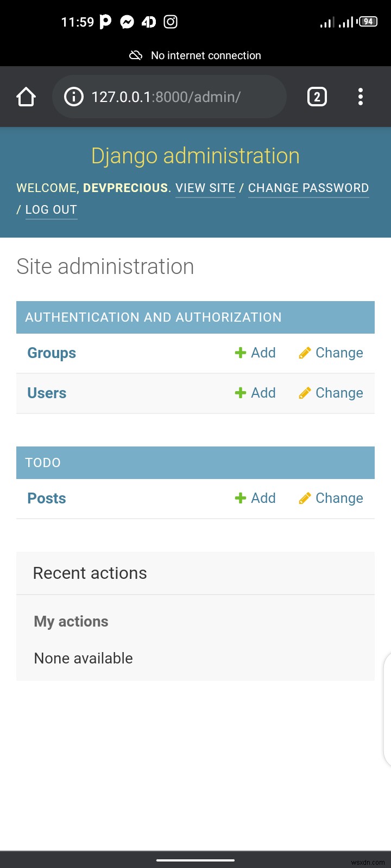Tap the Instagram notification icon in status bar

pos(171,22)
